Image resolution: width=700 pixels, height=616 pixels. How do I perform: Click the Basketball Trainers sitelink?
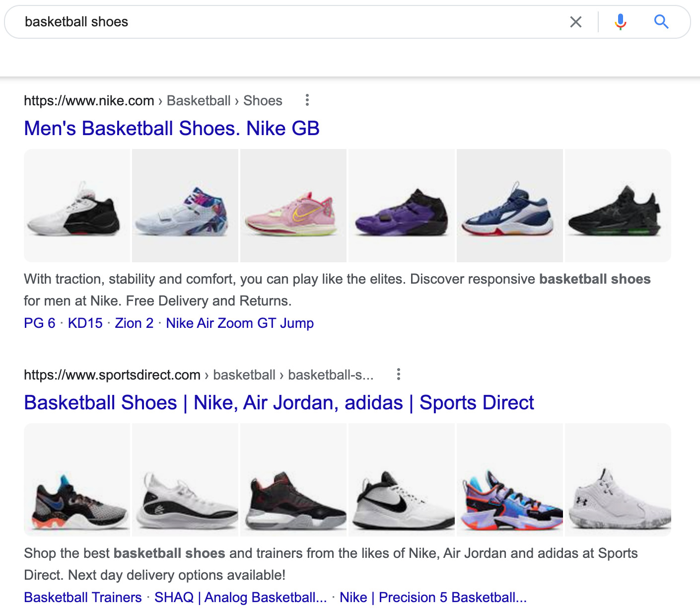click(x=82, y=597)
